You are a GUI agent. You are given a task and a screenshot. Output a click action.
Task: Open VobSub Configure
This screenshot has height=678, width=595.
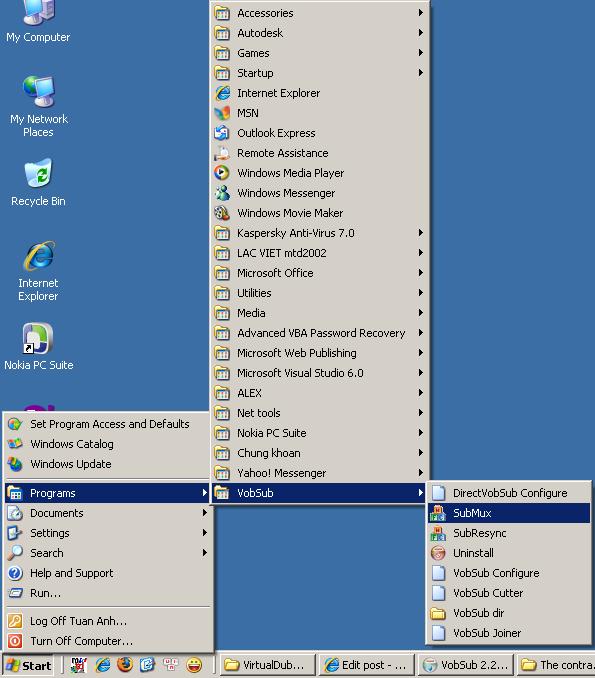click(509, 573)
